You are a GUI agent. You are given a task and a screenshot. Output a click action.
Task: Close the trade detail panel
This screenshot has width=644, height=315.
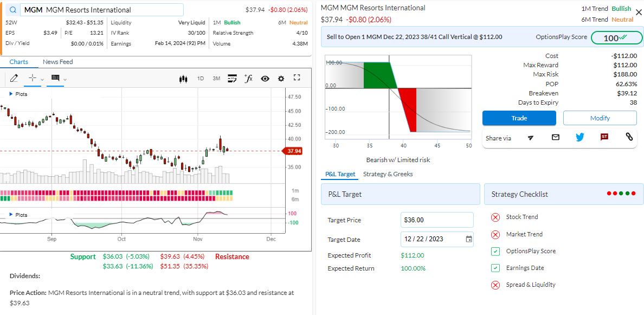639,12
